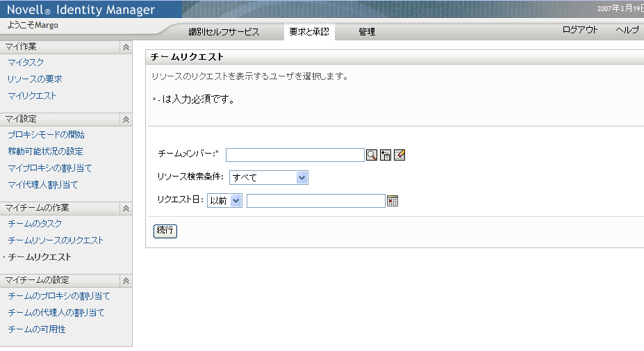Viewport: 644px width, 351px height.
Task: Select チームリクエスト in sidebar
Action: pyautogui.click(x=40, y=257)
